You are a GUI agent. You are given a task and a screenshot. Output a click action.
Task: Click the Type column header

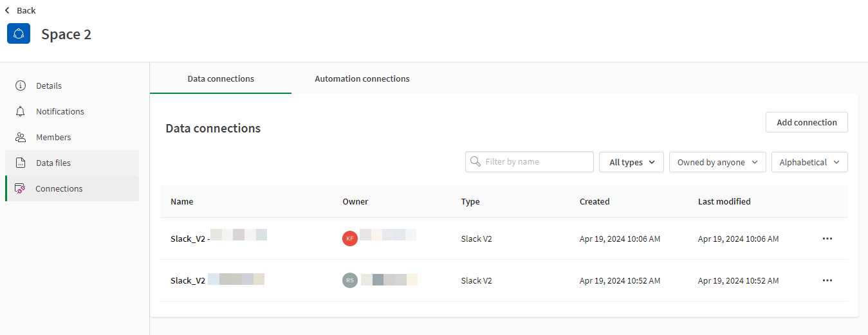pos(470,201)
